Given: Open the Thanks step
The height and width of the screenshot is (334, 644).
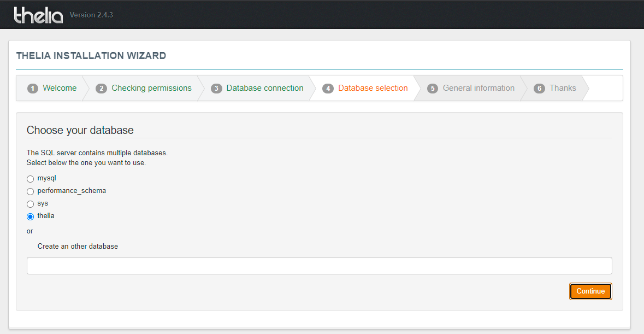Looking at the screenshot, I should tap(563, 88).
